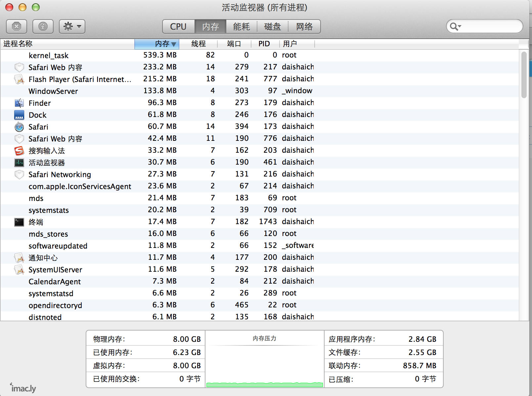
Task: Select the CalendarAgent process
Action: tap(259, 281)
